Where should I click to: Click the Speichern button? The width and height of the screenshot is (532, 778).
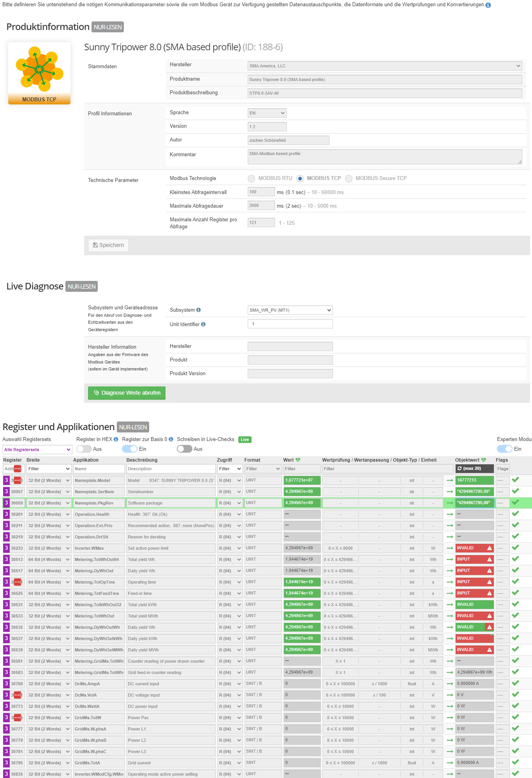pos(108,245)
